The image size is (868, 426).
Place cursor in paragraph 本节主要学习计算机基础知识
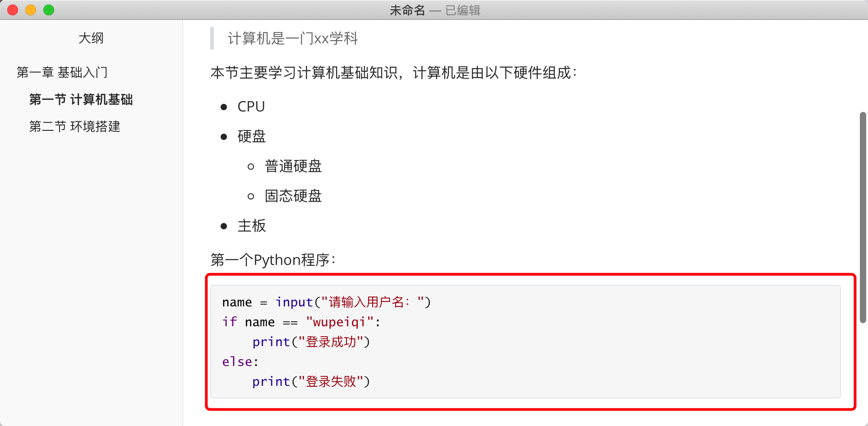coord(393,73)
